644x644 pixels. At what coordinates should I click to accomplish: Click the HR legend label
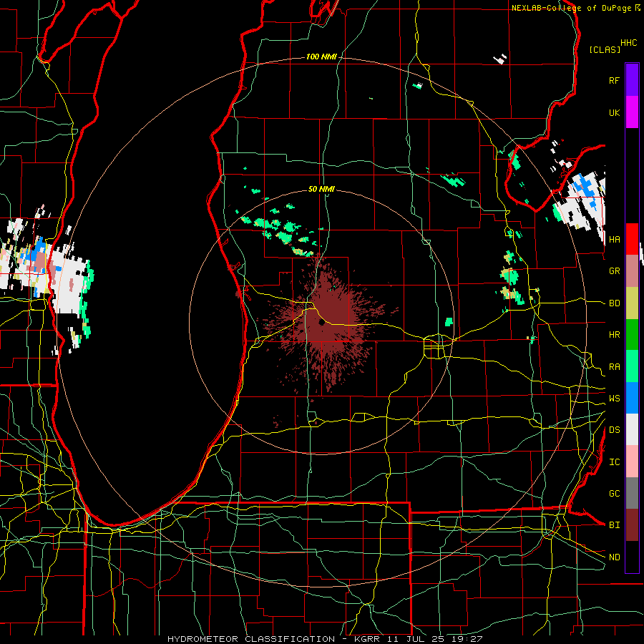click(x=614, y=335)
